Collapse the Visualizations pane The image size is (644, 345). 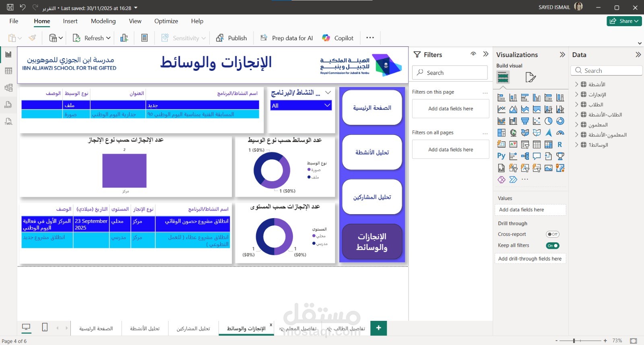[562, 54]
